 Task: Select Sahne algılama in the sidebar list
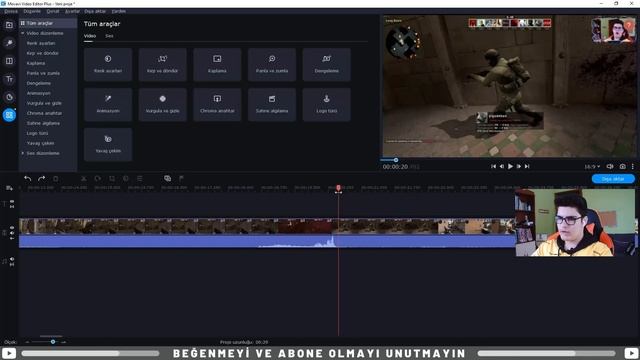point(43,123)
